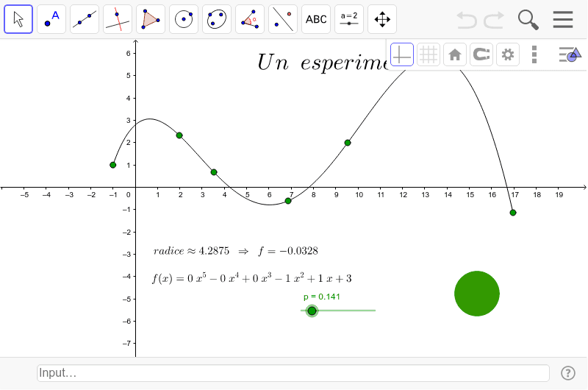The image size is (588, 390).
Task: Select the Circle with center tool
Action: [x=184, y=19]
